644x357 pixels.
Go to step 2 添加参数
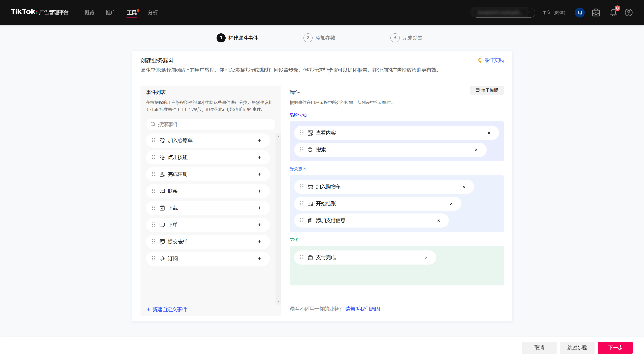[x=320, y=38]
